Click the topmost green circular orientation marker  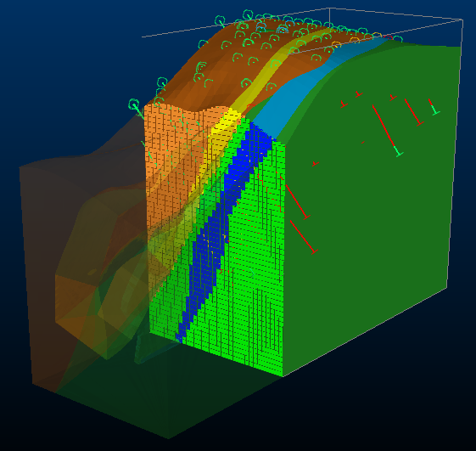pos(248,14)
